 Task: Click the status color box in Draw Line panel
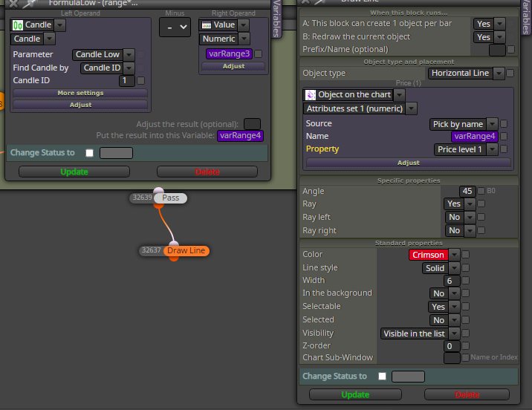point(408,377)
